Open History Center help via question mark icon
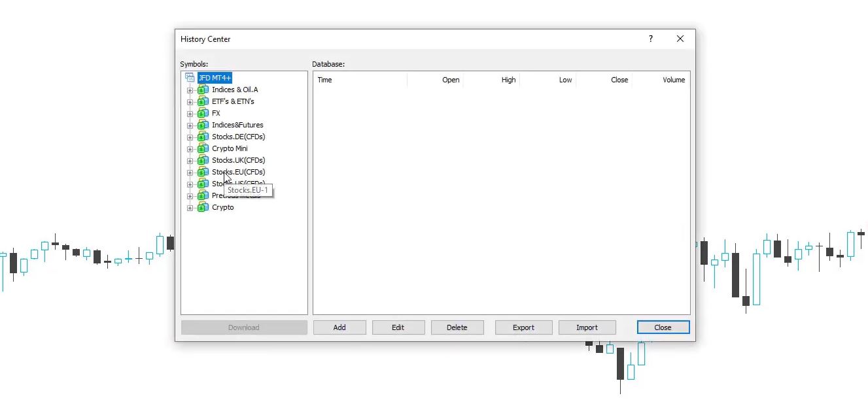This screenshot has width=868, height=400. (650, 39)
